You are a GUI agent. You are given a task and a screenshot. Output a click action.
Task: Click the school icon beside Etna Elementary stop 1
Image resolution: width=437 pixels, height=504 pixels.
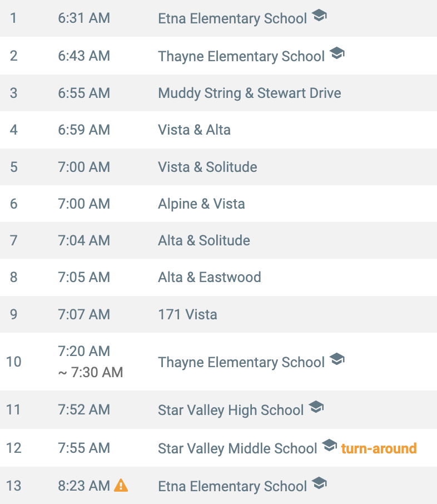tap(319, 16)
